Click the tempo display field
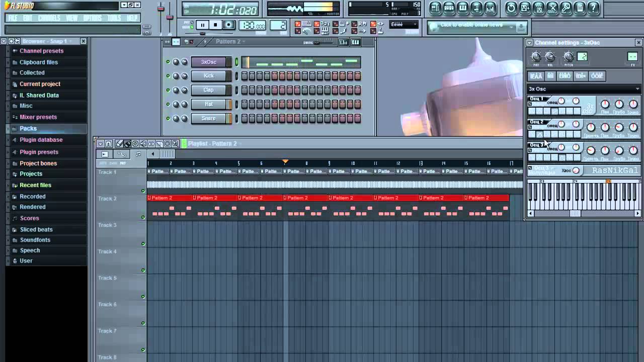644x362 pixels. (x=253, y=25)
